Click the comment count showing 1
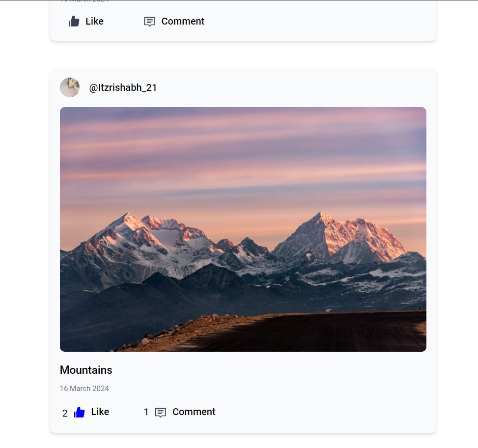This screenshot has width=478, height=448. [146, 412]
